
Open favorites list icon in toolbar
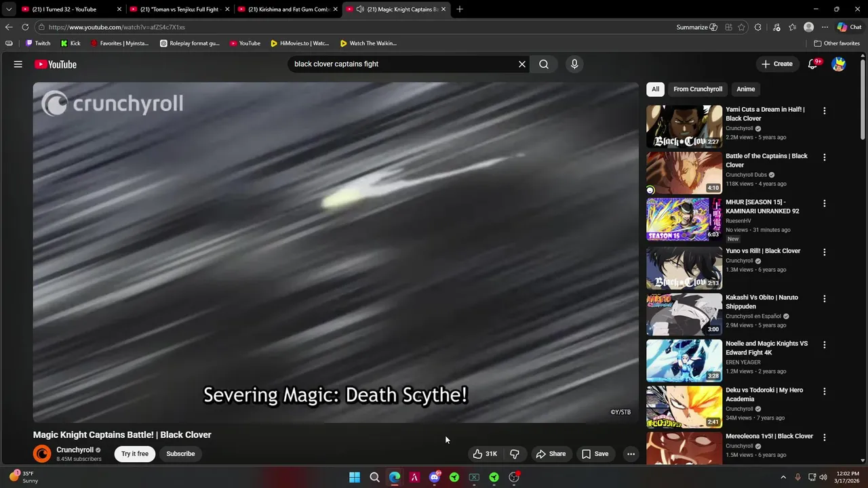[792, 27]
